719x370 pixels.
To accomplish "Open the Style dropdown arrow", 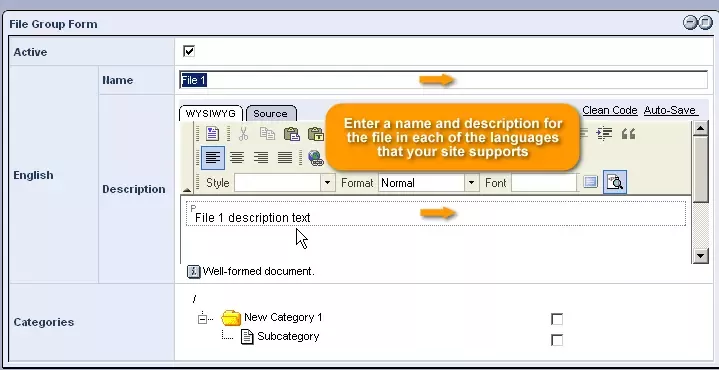I will point(327,183).
